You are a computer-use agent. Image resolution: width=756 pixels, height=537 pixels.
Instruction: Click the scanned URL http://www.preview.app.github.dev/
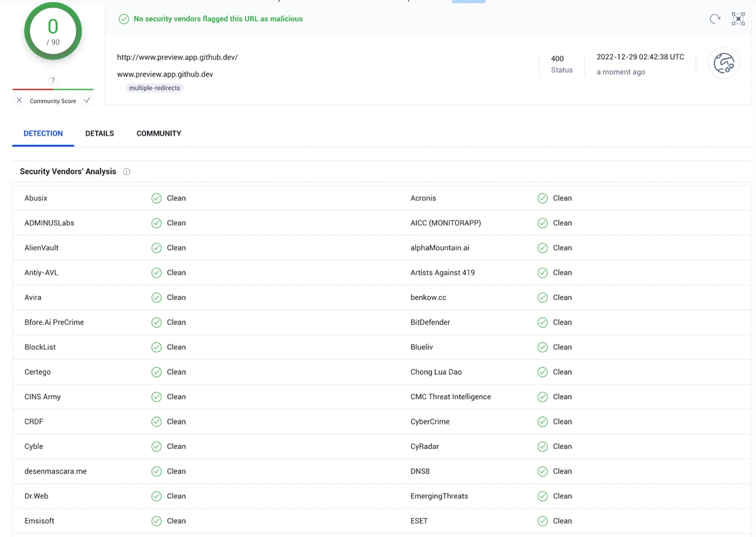click(177, 57)
